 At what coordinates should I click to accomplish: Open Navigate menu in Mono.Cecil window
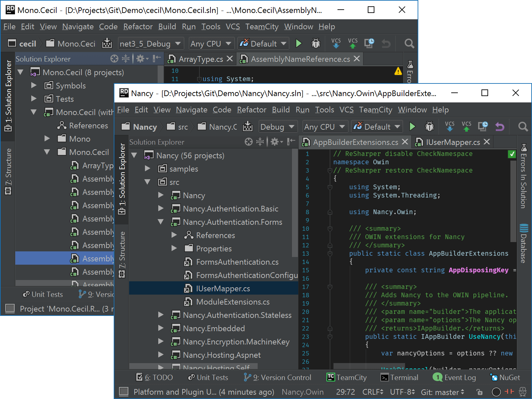(x=78, y=27)
